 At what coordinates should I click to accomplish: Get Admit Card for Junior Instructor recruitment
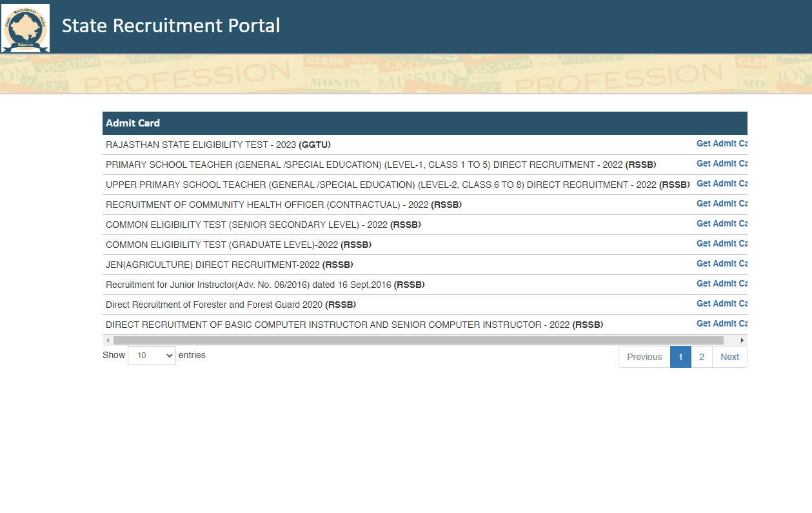click(721, 284)
